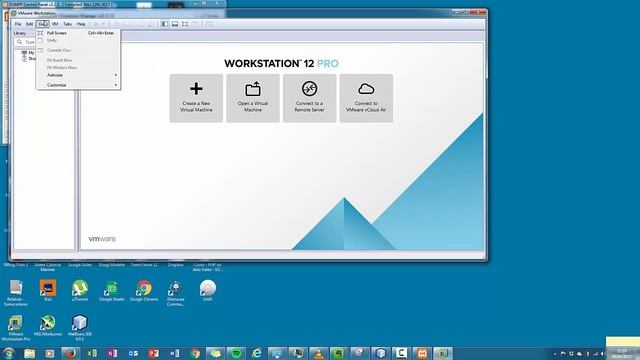Viewport: 640px width, 360px height.
Task: Open the File menu
Action: click(x=18, y=24)
